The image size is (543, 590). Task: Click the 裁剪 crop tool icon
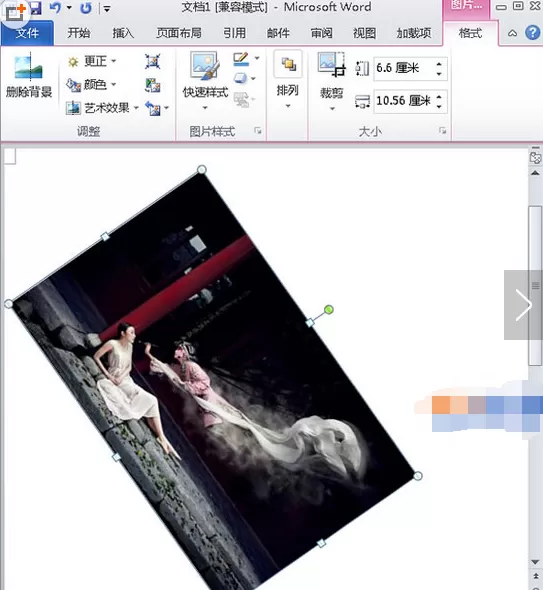pos(332,64)
